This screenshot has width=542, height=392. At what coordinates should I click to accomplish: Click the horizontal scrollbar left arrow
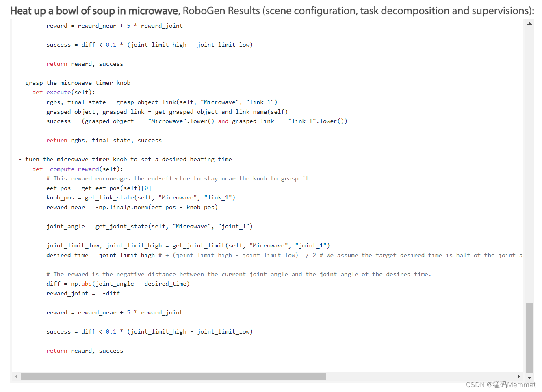point(16,377)
